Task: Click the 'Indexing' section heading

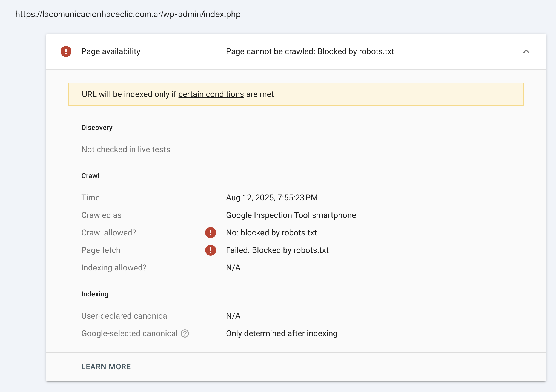Action: [x=95, y=294]
